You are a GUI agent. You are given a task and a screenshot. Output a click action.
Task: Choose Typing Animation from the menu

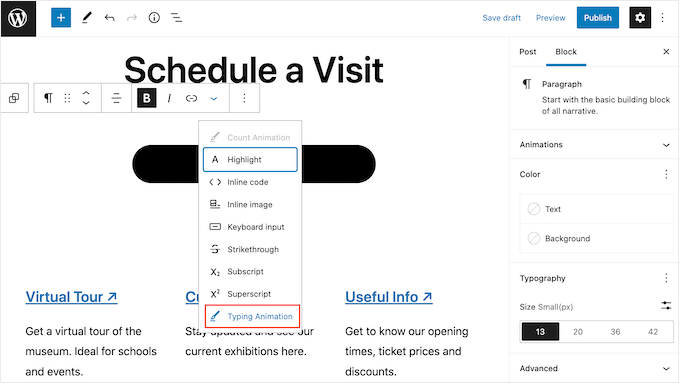click(x=252, y=316)
